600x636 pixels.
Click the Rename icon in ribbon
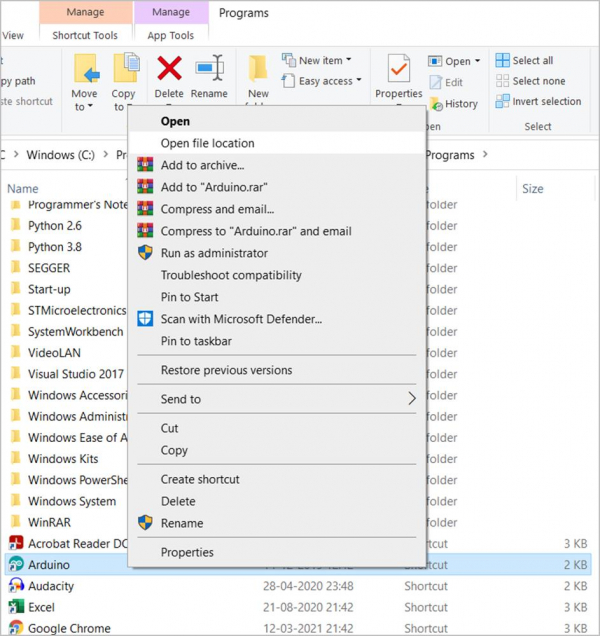pos(209,68)
